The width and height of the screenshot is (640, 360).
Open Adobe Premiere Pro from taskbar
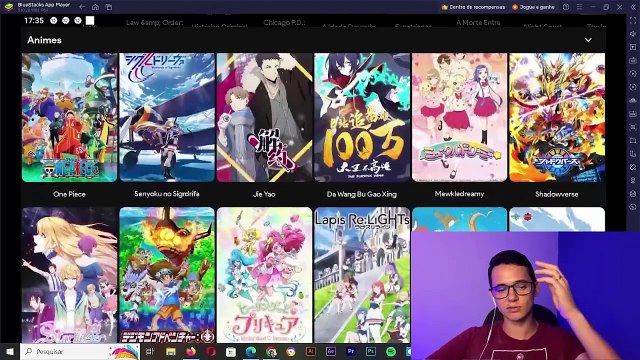click(351, 351)
